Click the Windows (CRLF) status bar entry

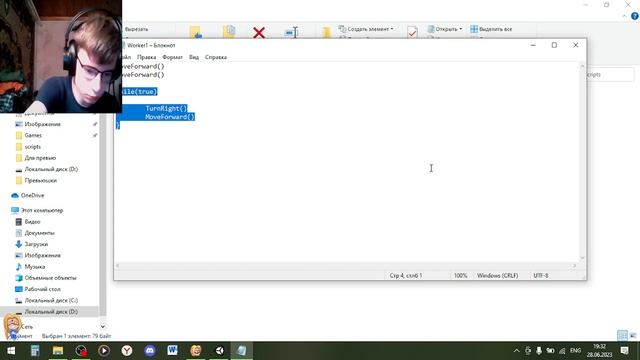(x=498, y=276)
